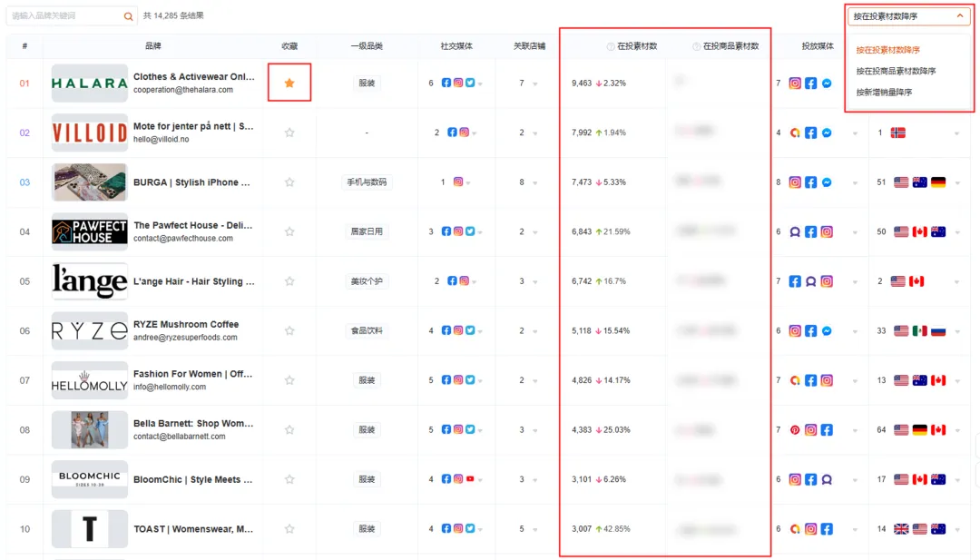The height and width of the screenshot is (560, 980).
Task: Open BloomChic | Style Meets brand link
Action: point(192,479)
